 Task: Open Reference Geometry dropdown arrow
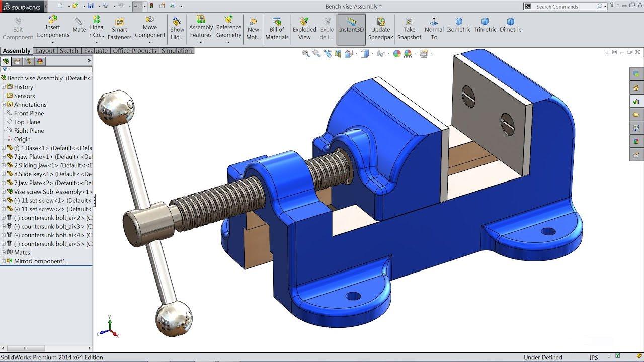229,43
